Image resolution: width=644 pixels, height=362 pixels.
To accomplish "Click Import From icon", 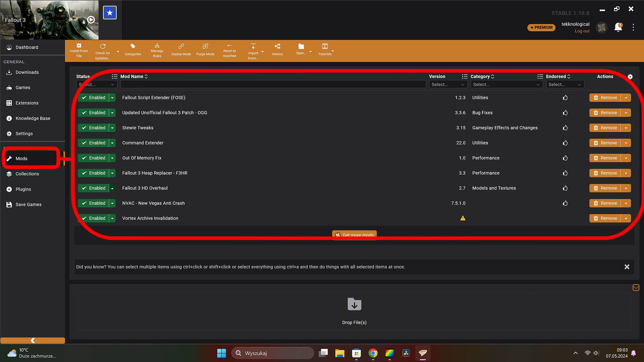I will [x=253, y=46].
